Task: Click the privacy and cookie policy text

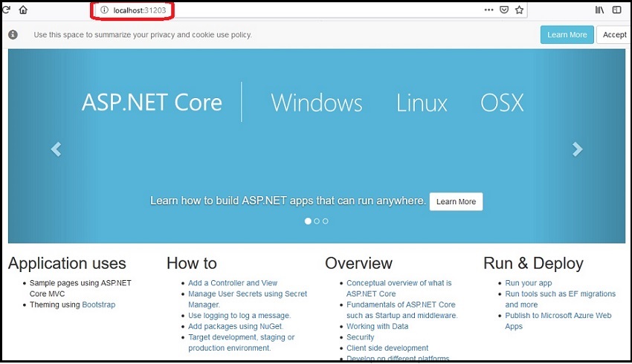Action: pyautogui.click(x=143, y=35)
